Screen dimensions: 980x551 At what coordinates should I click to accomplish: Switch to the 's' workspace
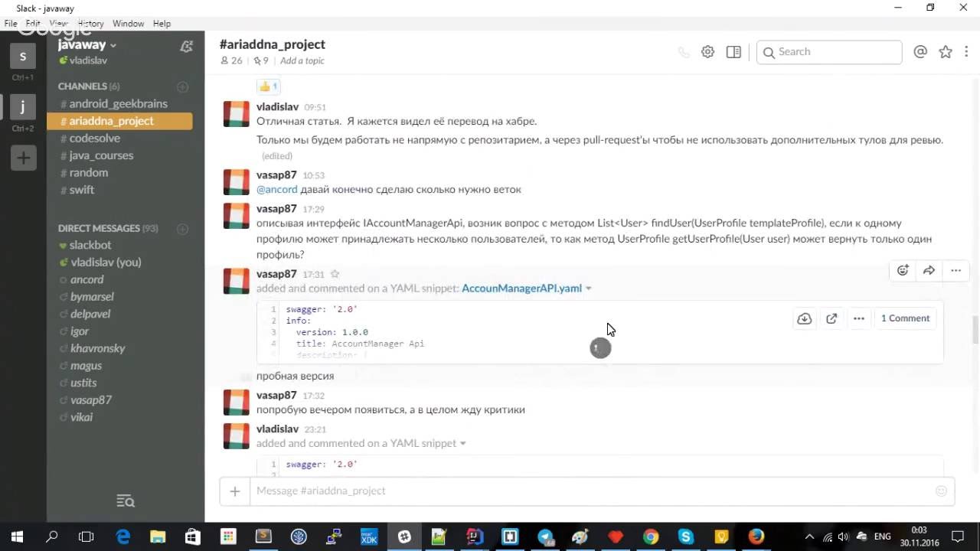click(x=23, y=56)
